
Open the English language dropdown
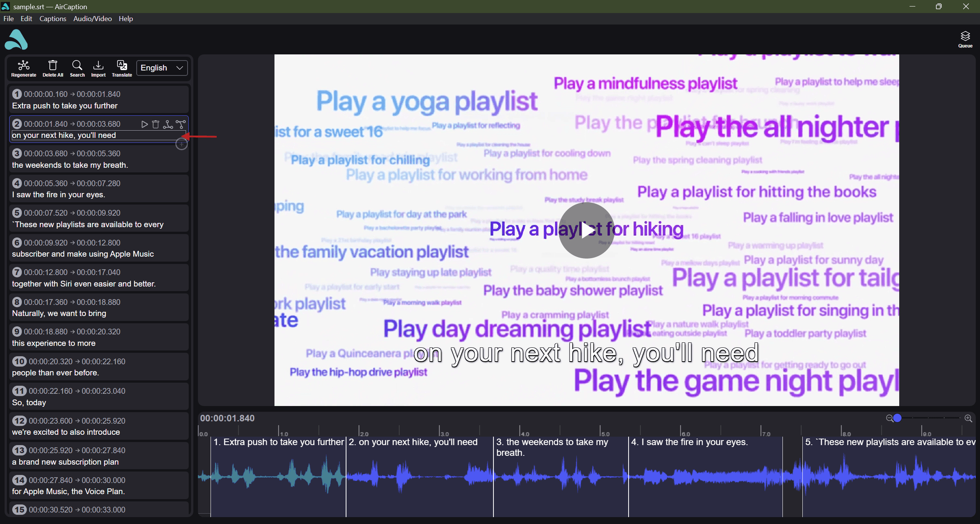click(162, 68)
